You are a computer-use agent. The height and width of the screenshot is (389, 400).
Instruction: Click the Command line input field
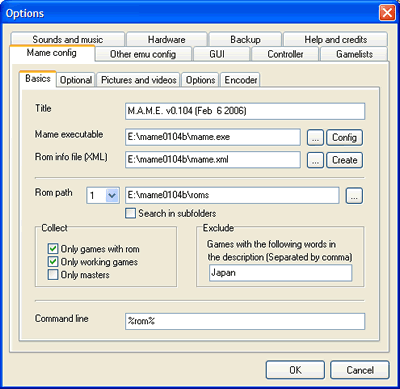tap(245, 321)
